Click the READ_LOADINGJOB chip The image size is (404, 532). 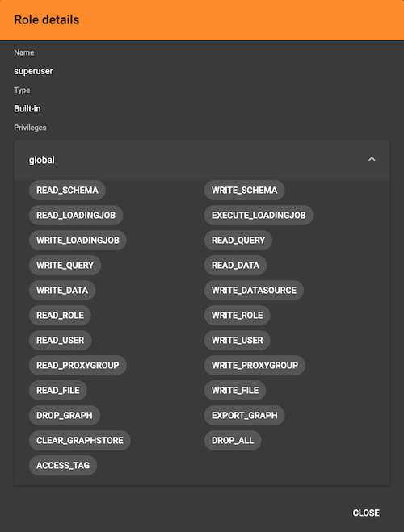[x=76, y=215]
